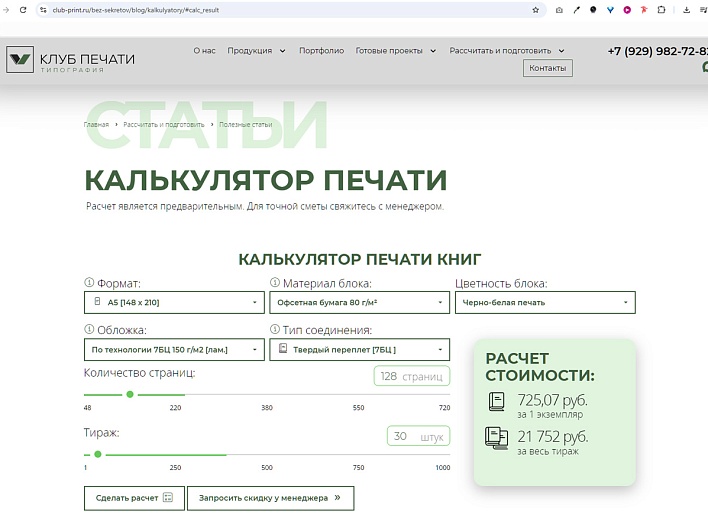Click the Полезные статьи breadcrumb link
Image resolution: width=708 pixels, height=518 pixels.
(246, 125)
